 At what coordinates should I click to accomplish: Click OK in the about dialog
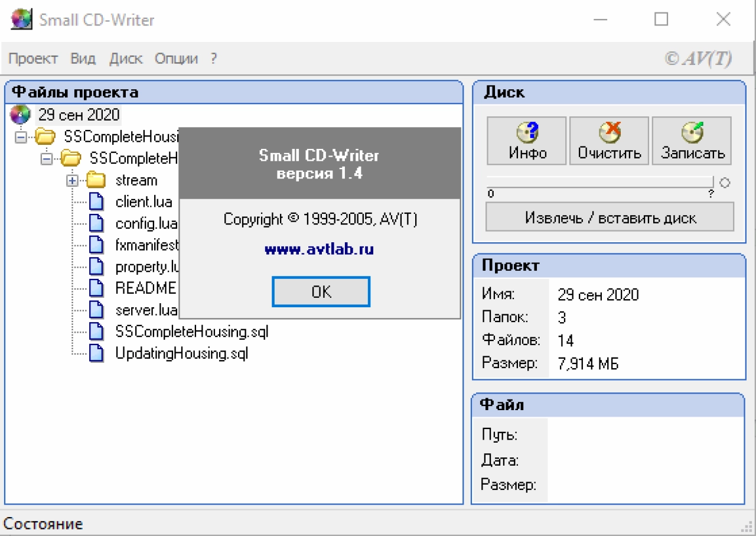point(321,291)
